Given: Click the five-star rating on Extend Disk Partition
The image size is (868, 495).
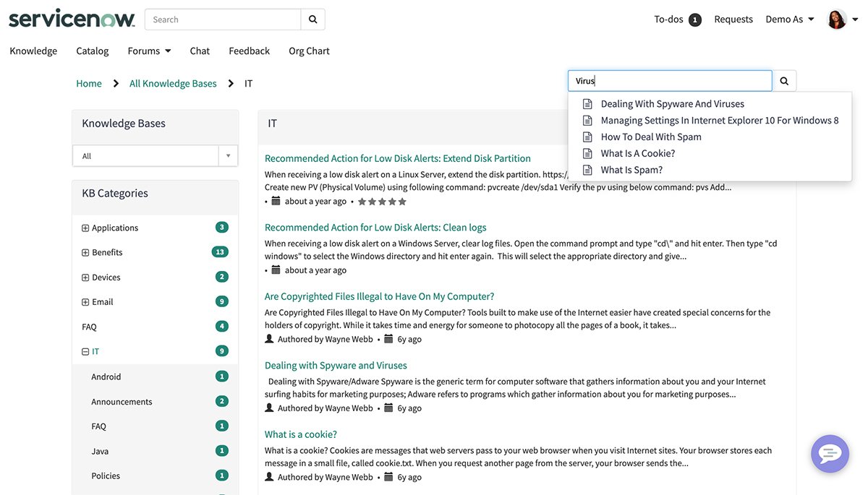Looking at the screenshot, I should pos(382,202).
